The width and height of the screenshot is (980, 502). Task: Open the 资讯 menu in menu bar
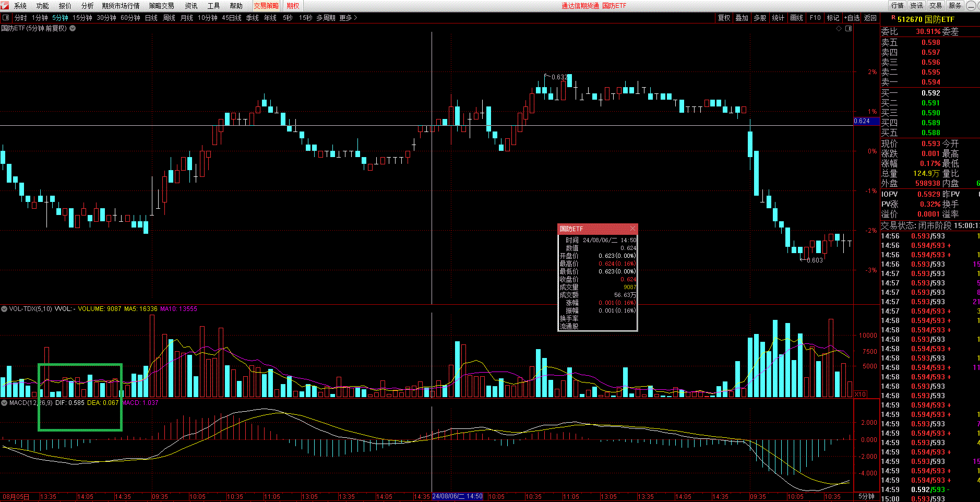point(192,6)
